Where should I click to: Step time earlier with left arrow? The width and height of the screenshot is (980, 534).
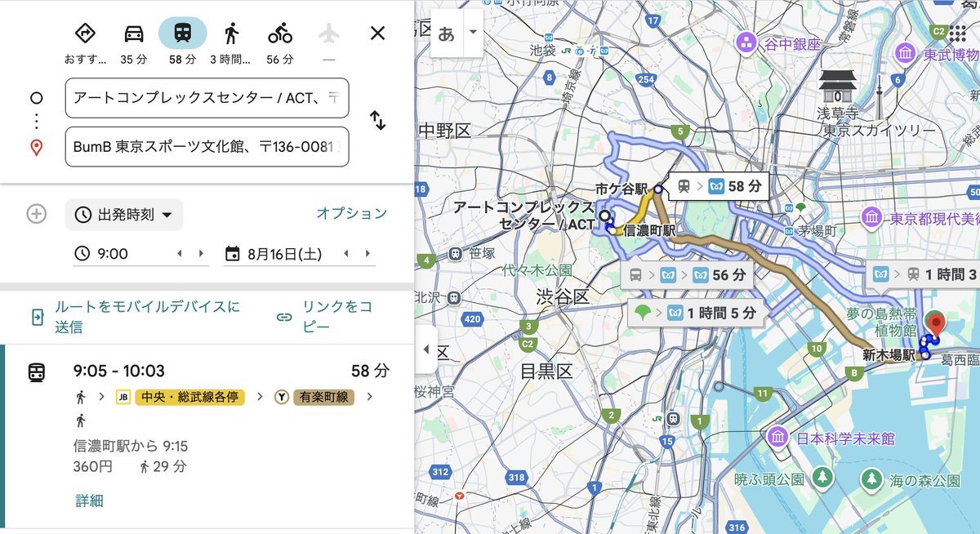point(180,254)
